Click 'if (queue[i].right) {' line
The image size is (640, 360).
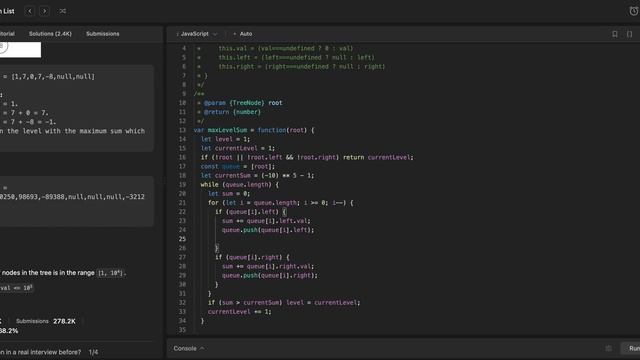(252, 257)
